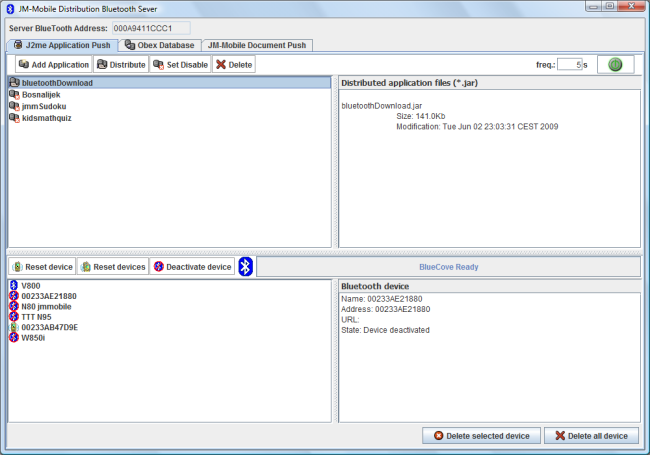Click Set Disable toolbar button
This screenshot has height=455, width=650.
click(x=180, y=64)
